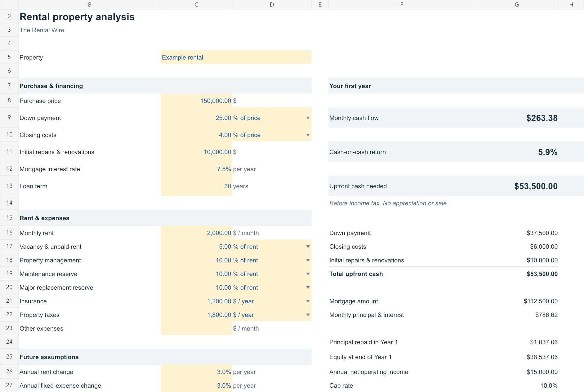Image resolution: width=584 pixels, height=392 pixels.
Task: Click the Mortgage interest rate label
Action: (x=50, y=169)
